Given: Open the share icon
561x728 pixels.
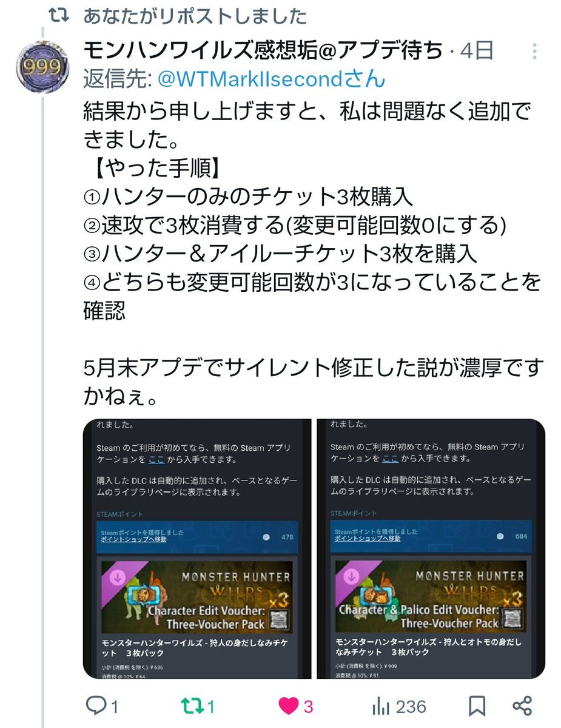Looking at the screenshot, I should coord(522,706).
